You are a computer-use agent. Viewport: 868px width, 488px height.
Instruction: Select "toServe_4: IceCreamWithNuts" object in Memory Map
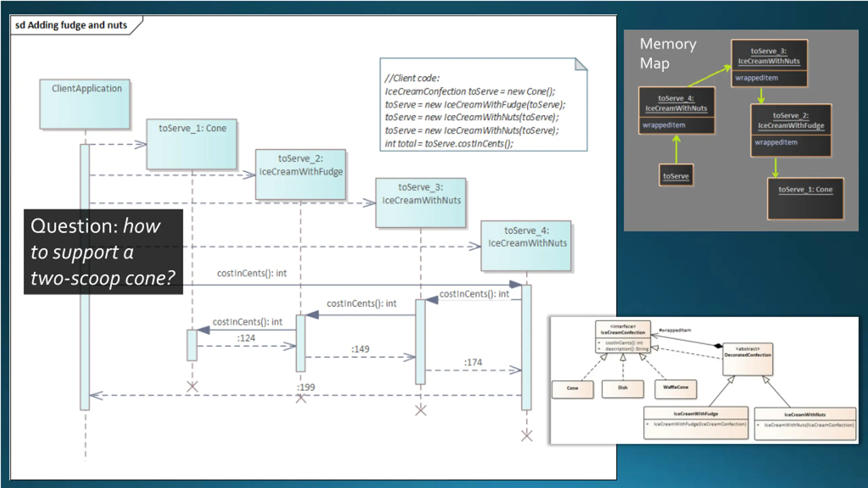coord(676,110)
